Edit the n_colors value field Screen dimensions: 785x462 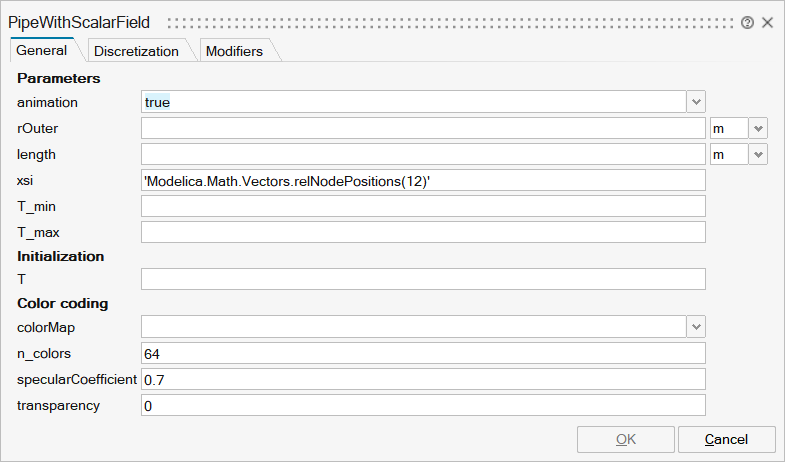423,353
